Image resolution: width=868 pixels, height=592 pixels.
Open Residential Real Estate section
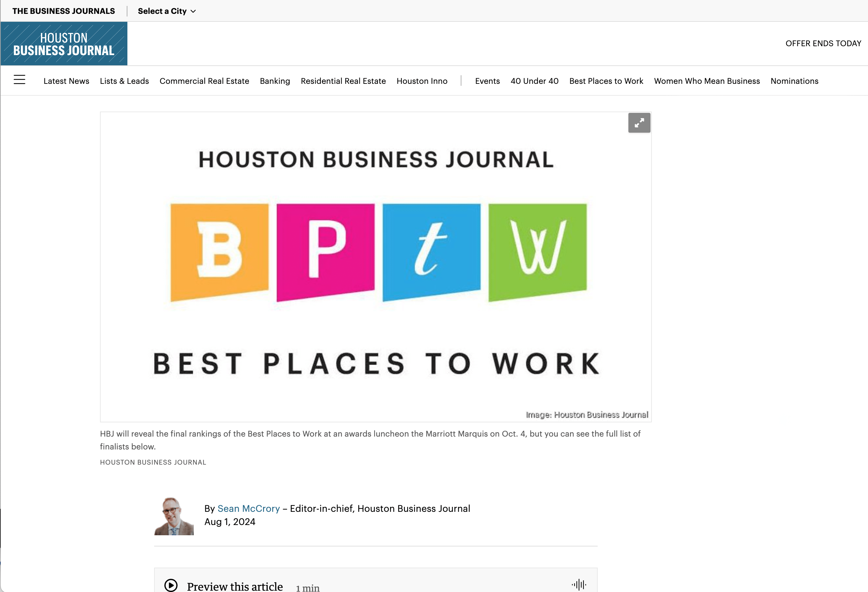click(343, 81)
